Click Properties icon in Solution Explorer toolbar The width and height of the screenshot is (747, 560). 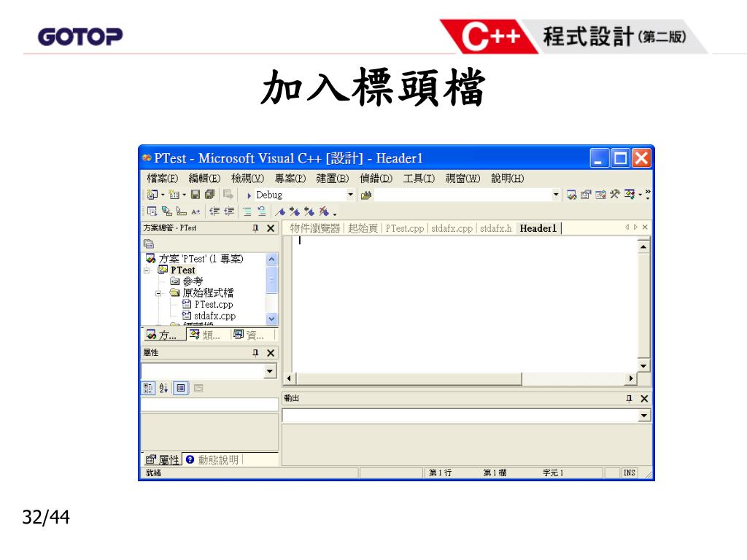click(x=149, y=244)
